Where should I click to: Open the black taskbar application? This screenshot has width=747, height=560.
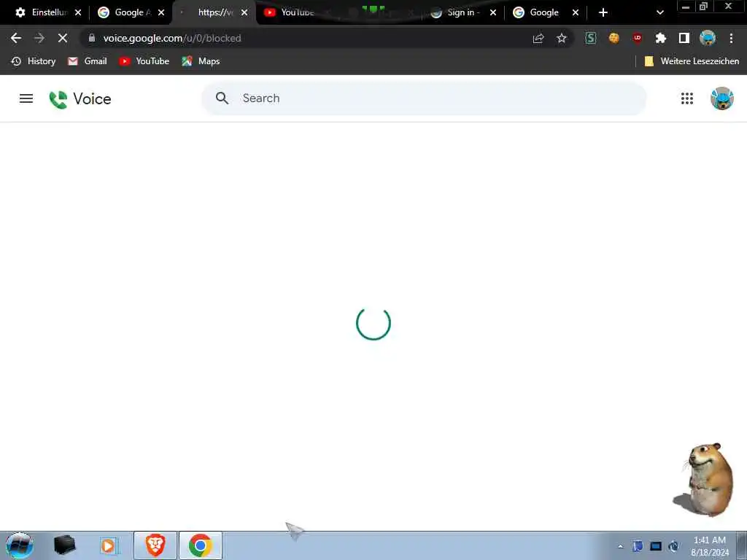pos(65,545)
